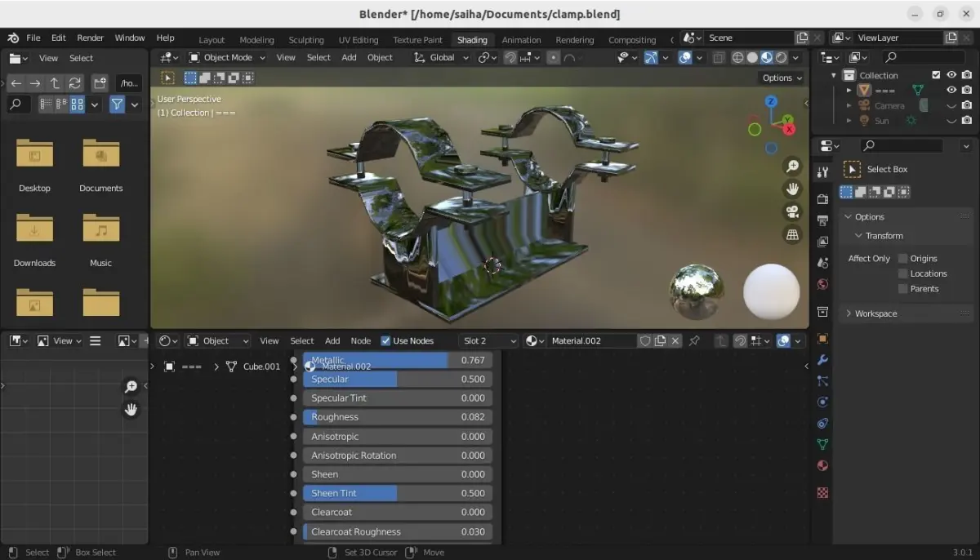Switch file browser to vertical list view
Screen dimensions: 980x560
pos(46,104)
